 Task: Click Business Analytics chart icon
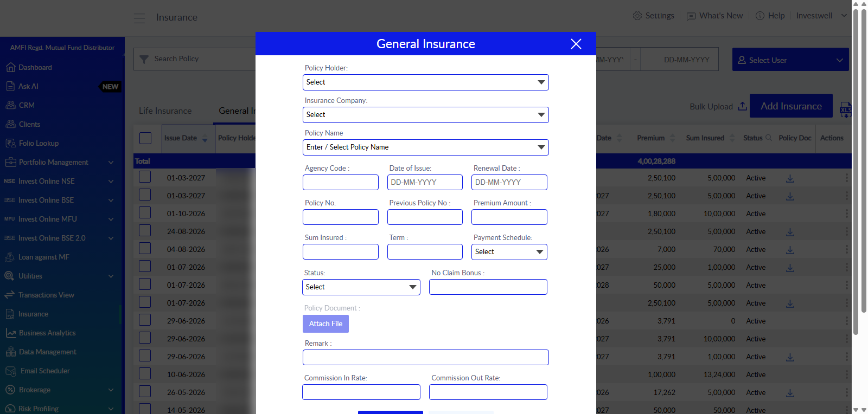point(11,333)
